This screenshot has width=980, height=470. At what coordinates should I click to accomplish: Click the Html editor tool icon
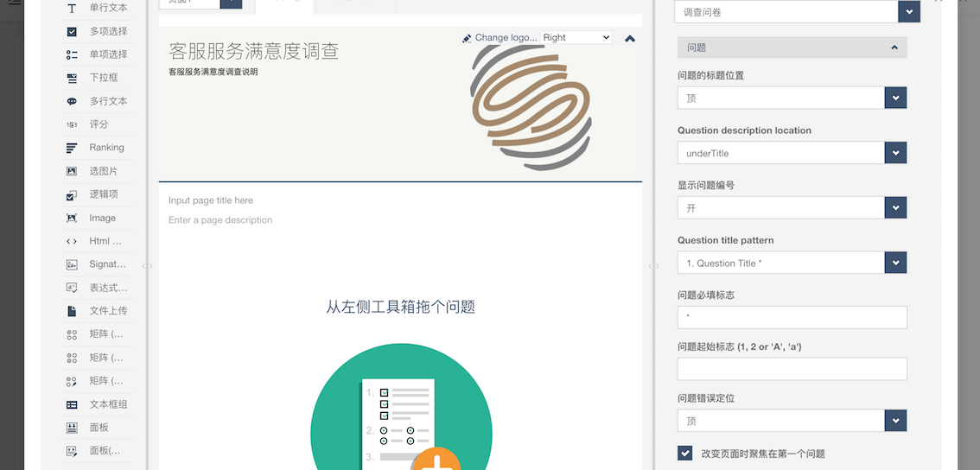tap(72, 241)
